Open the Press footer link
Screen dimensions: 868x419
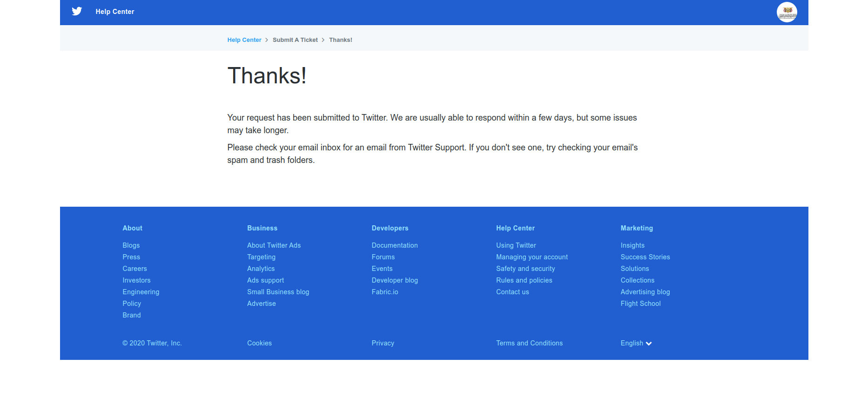[131, 257]
